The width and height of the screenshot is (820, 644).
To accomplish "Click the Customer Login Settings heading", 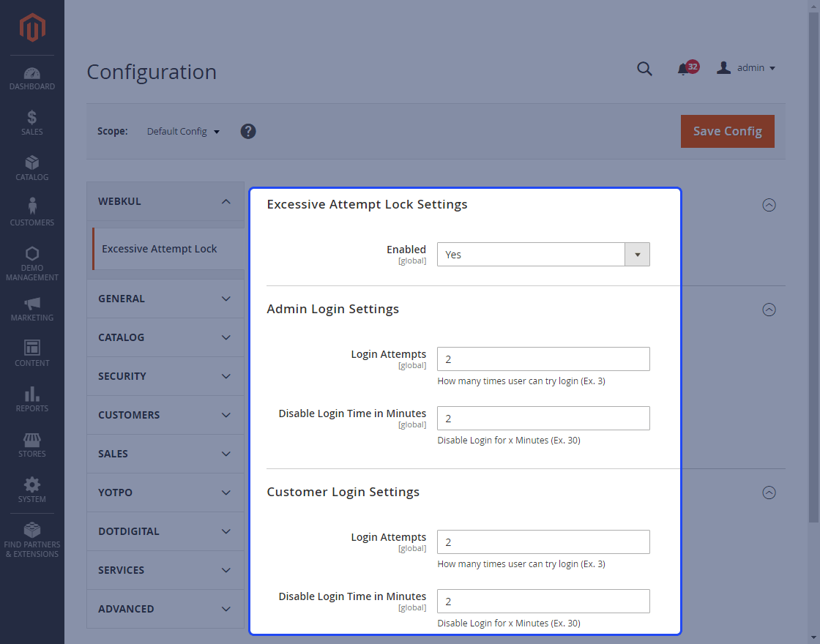I will pos(343,492).
